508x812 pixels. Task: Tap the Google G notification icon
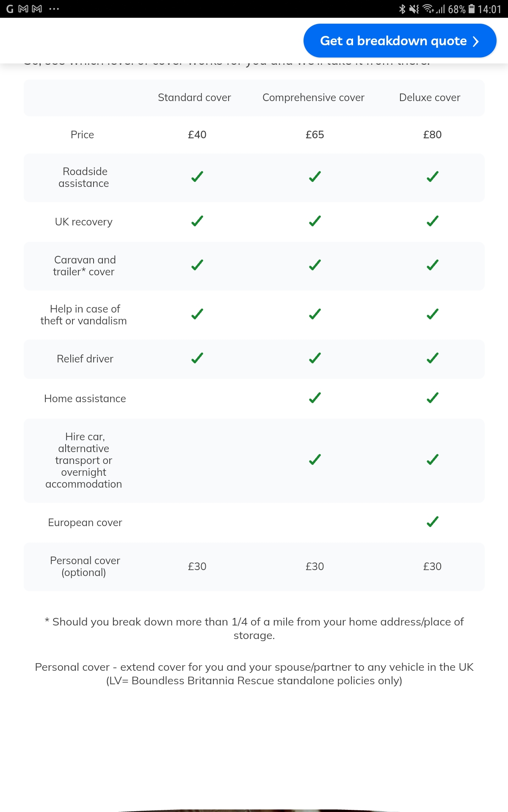[x=10, y=9]
